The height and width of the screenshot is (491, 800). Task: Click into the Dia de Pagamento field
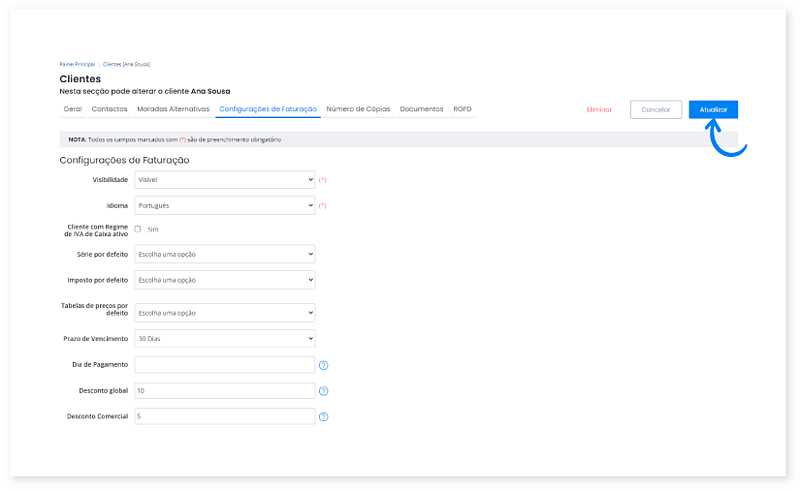pos(225,365)
